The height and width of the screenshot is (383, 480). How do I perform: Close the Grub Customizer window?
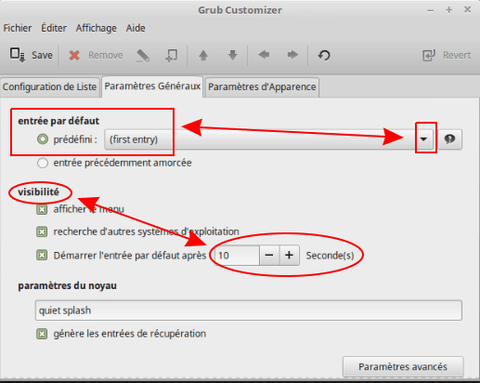coord(468,10)
